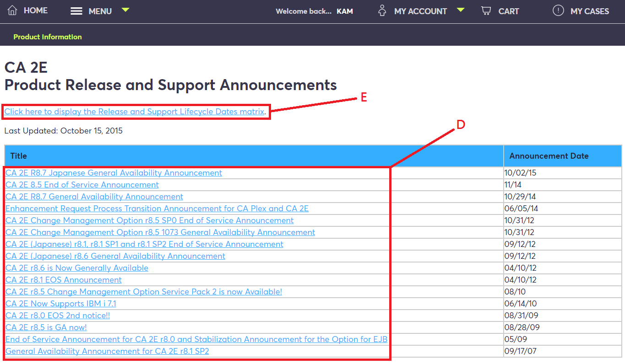Viewport: 625px width, 364px height.
Task: Open Release and Support Lifecycle Dates matrix link
Action: (x=135, y=112)
